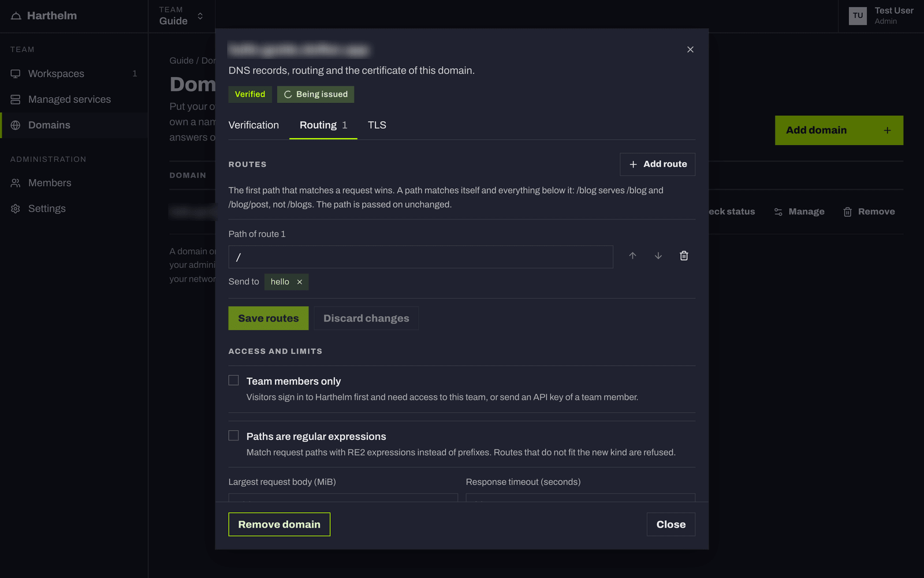Switch to the Verification tab
924x578 pixels.
point(254,125)
